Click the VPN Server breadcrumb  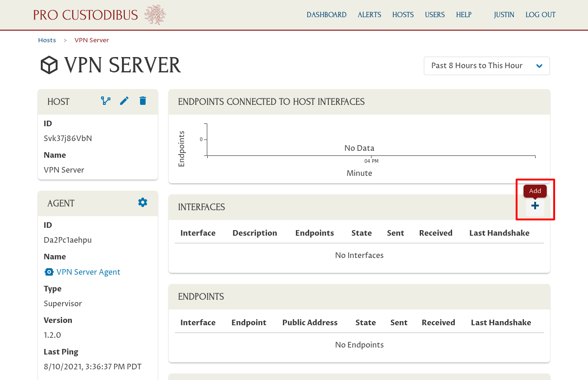pos(92,40)
